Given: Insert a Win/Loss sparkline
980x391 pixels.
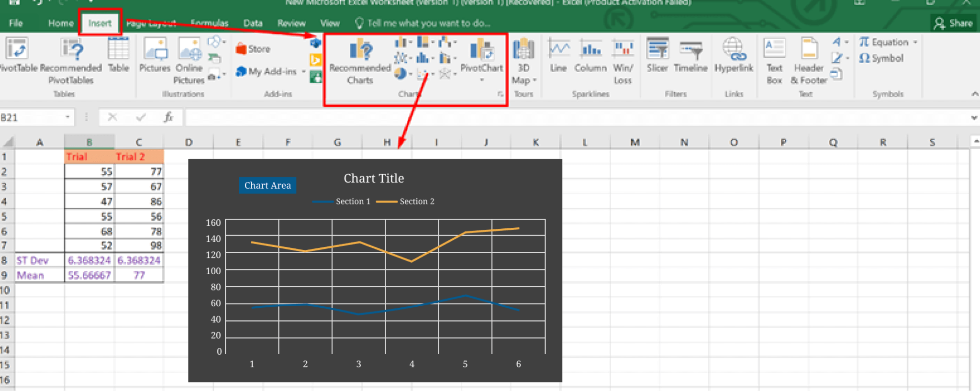Looking at the screenshot, I should click(x=623, y=61).
